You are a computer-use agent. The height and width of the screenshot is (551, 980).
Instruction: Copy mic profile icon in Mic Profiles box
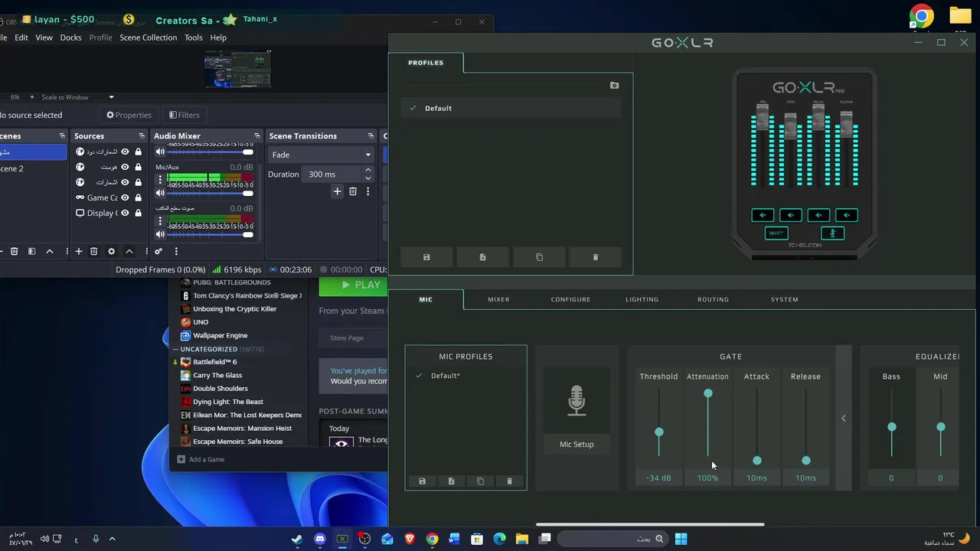(x=480, y=481)
